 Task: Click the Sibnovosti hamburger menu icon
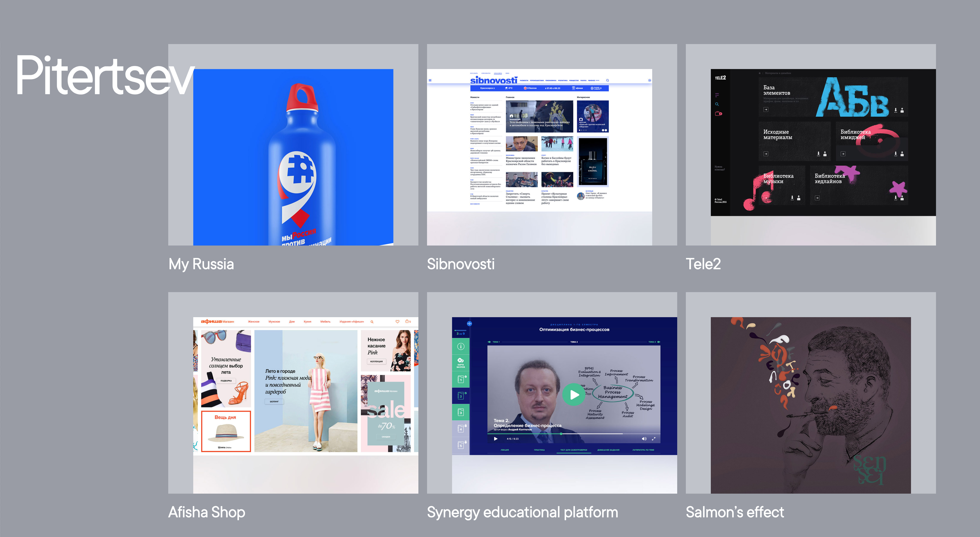[x=430, y=80]
